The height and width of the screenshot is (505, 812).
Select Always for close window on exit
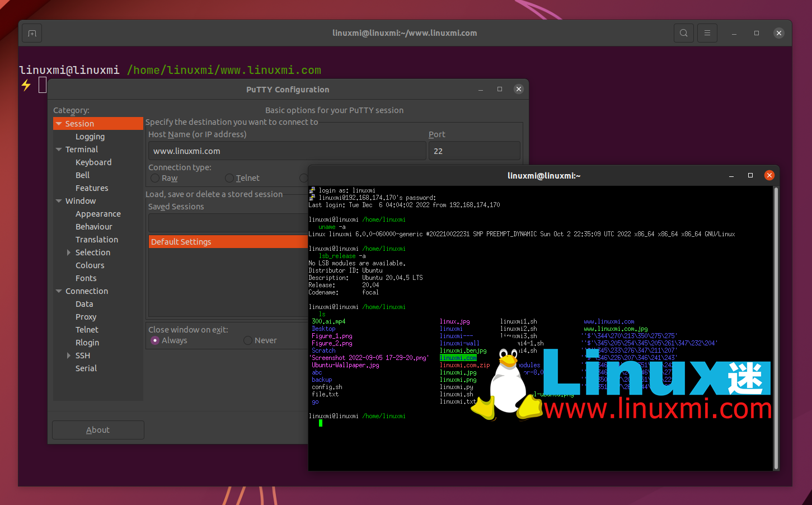click(154, 340)
